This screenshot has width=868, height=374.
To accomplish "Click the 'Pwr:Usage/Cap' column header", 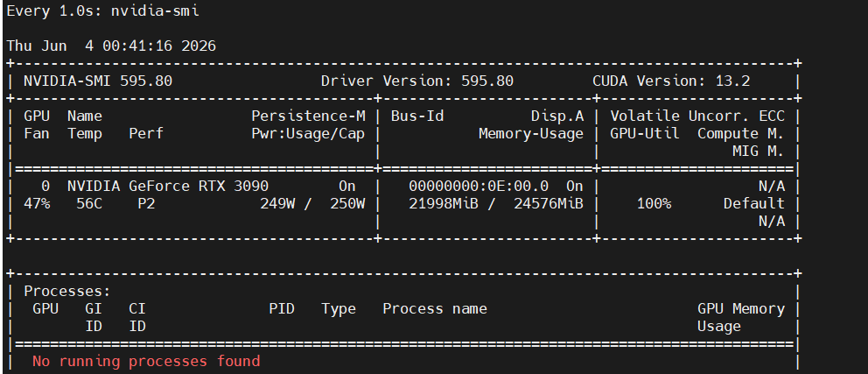I will click(308, 133).
